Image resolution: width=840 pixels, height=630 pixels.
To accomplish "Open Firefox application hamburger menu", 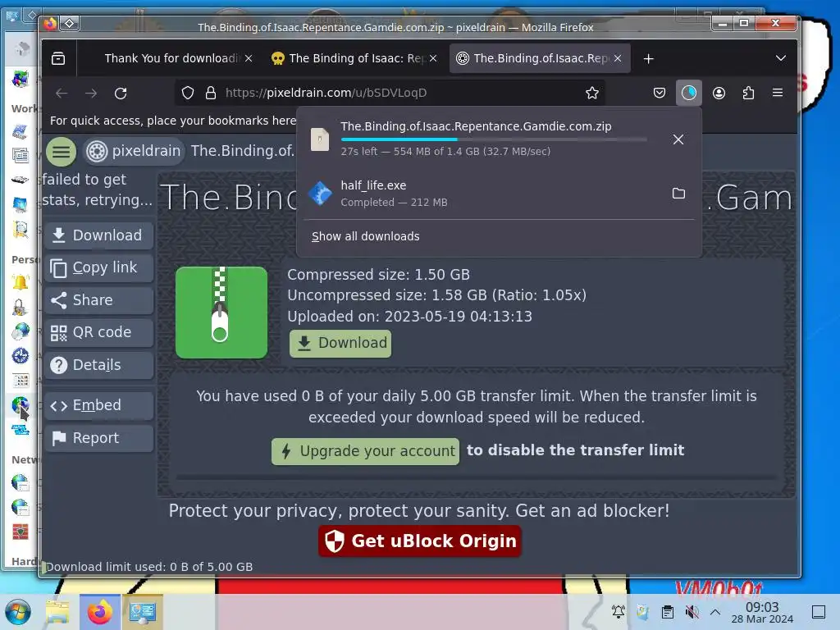I will [778, 93].
